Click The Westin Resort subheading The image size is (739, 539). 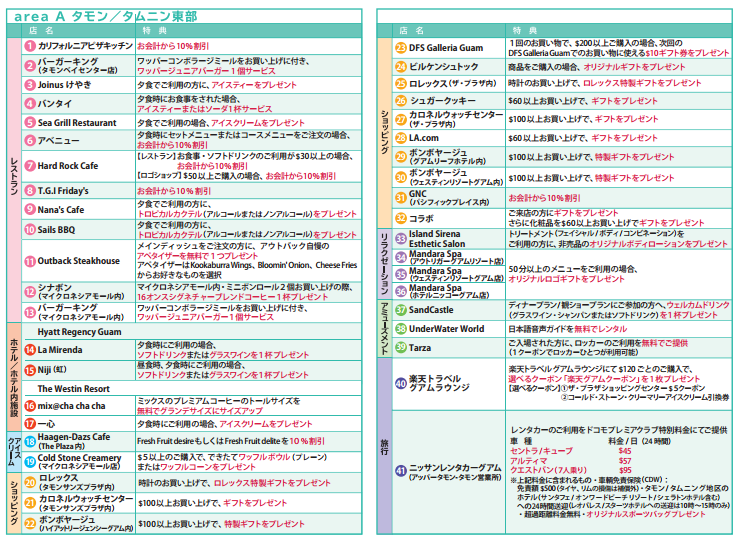[74, 389]
